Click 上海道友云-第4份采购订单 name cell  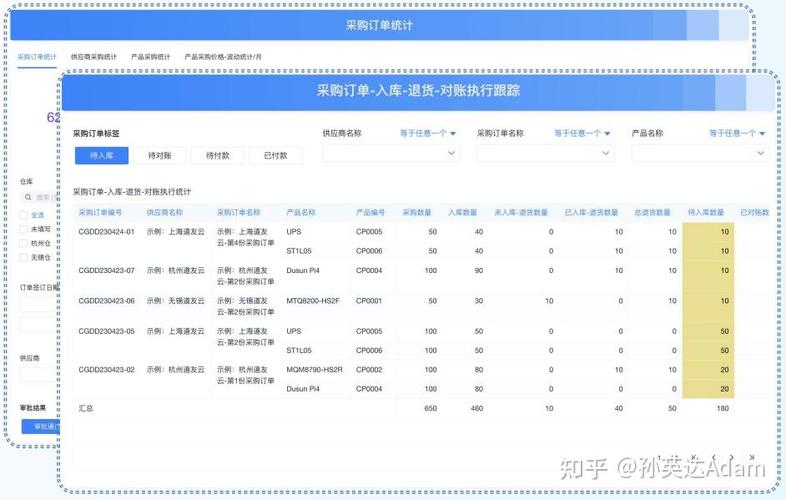coord(246,237)
